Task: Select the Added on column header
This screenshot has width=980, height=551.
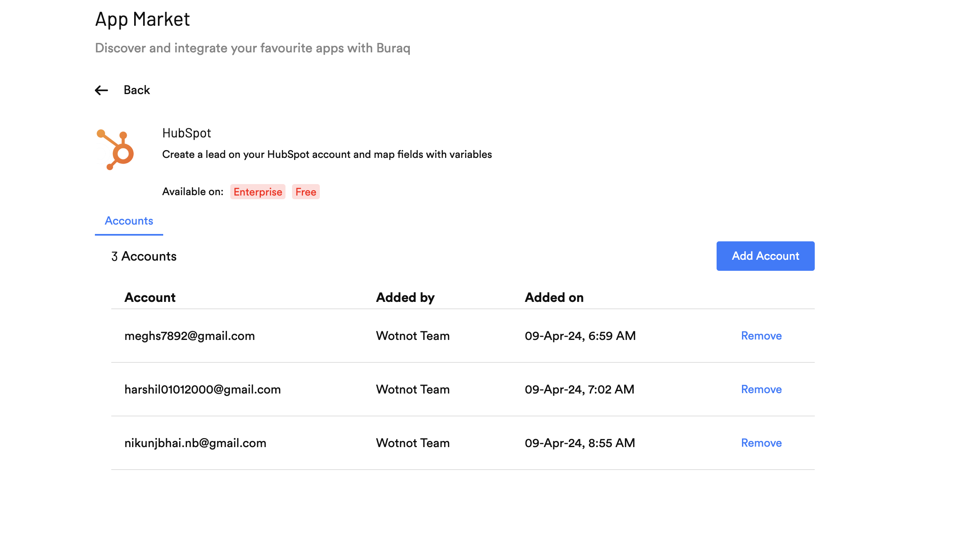Action: 554,297
